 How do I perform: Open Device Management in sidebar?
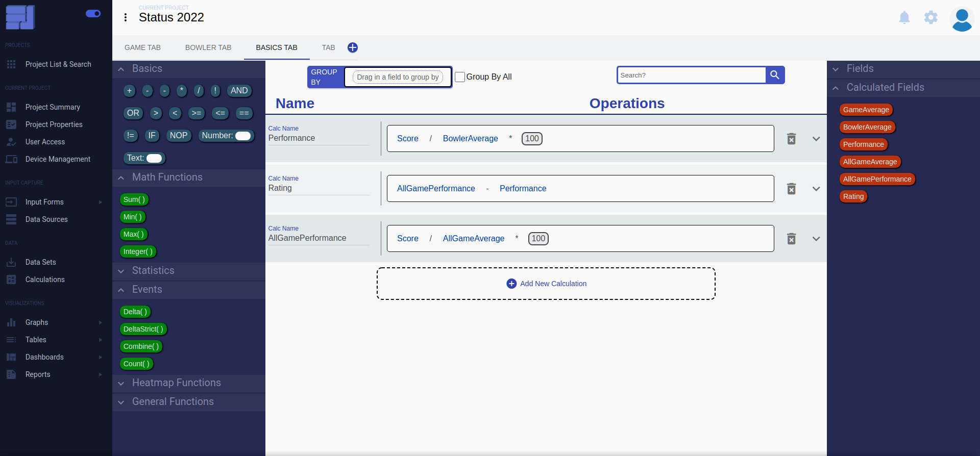point(58,159)
